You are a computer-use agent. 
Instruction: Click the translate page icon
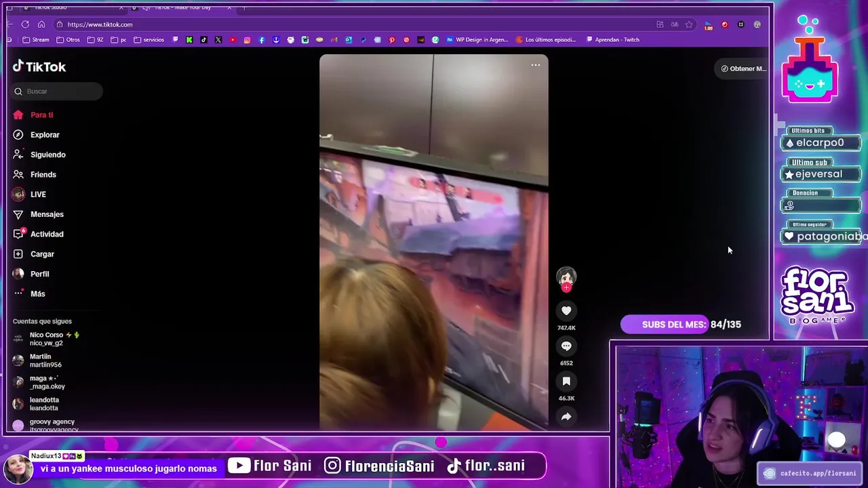[674, 24]
